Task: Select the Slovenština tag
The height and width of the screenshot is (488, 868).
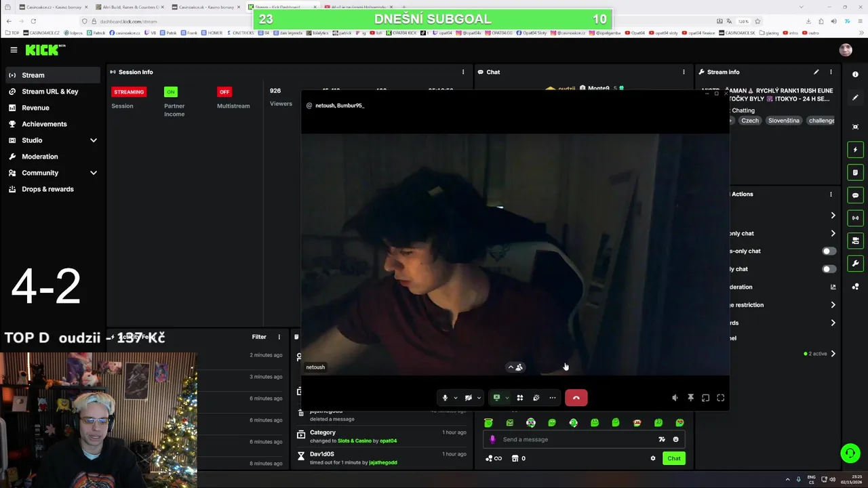Action: click(784, 121)
